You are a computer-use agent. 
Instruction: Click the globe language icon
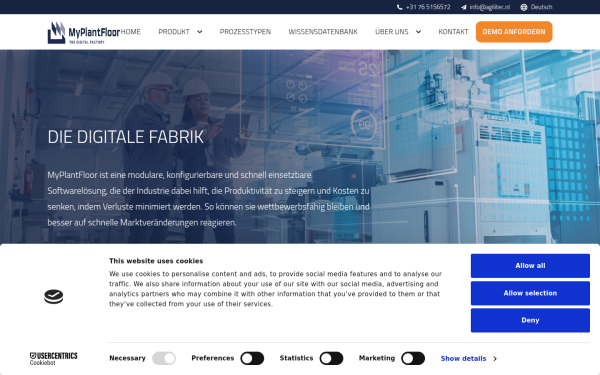click(x=523, y=7)
